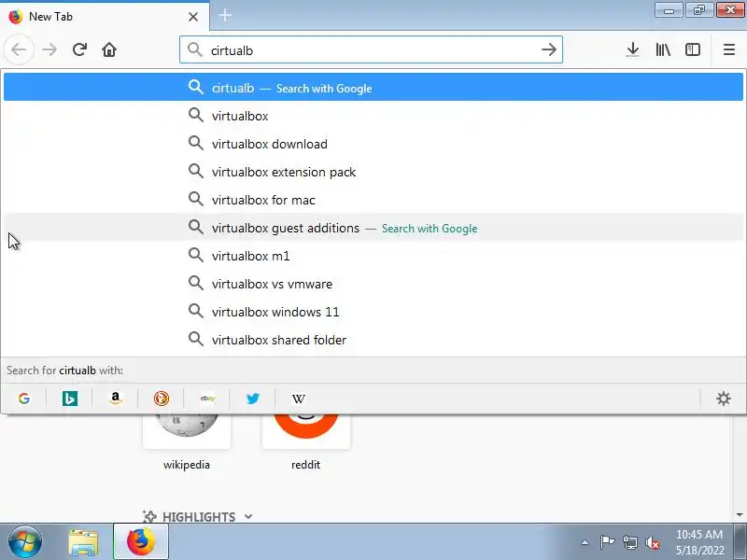
Task: Open the reddit top site tile
Action: coord(306,442)
